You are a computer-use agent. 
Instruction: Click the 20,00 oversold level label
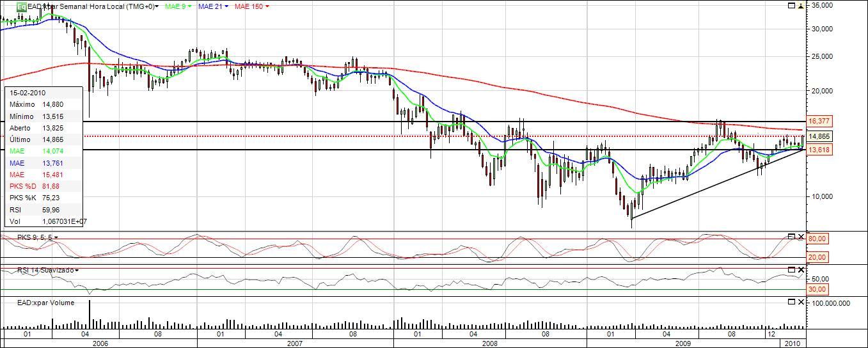819,257
